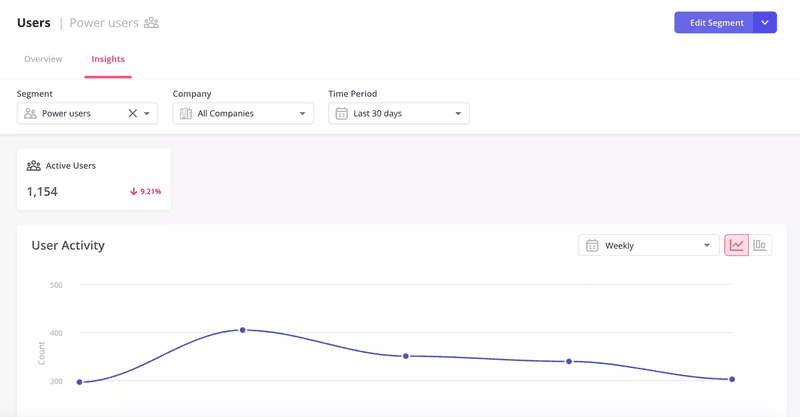Screen dimensions: 800x417
Task: Click the segment people icon in Segment field
Action: coord(30,114)
